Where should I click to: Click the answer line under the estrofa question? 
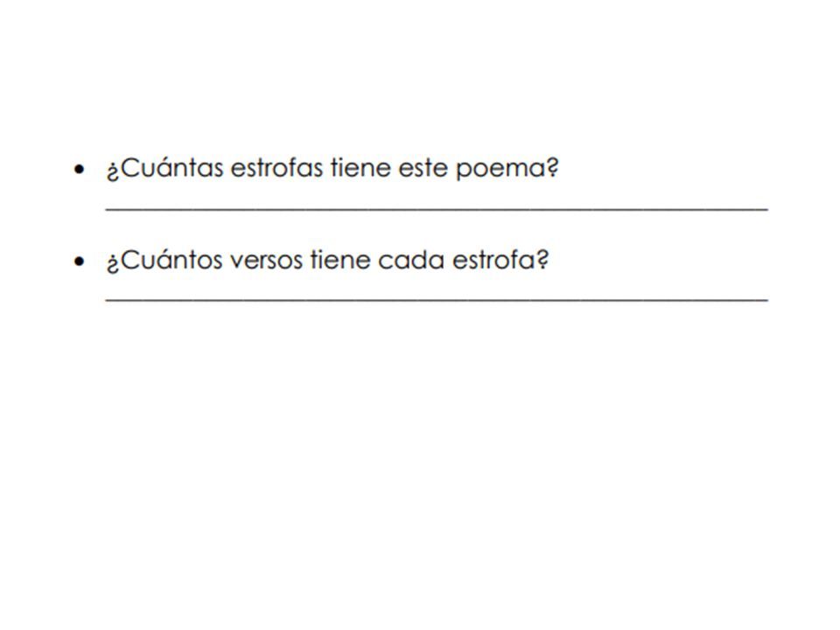point(437,299)
